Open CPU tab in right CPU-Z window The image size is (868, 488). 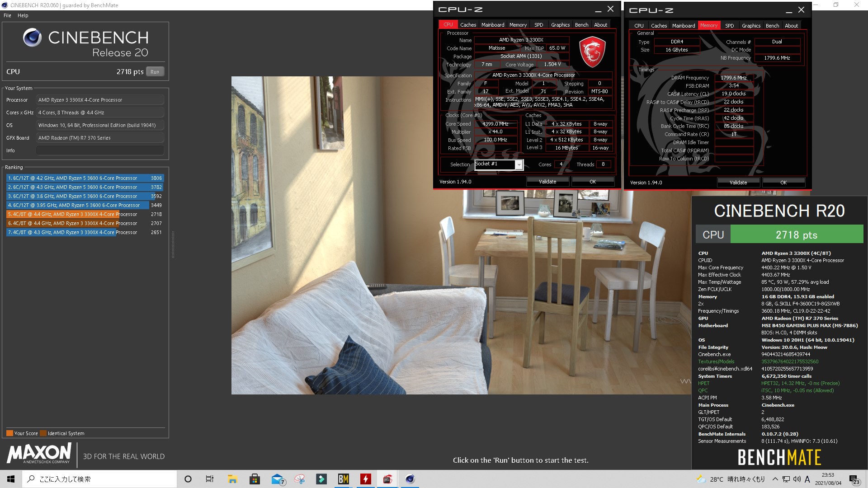click(639, 26)
